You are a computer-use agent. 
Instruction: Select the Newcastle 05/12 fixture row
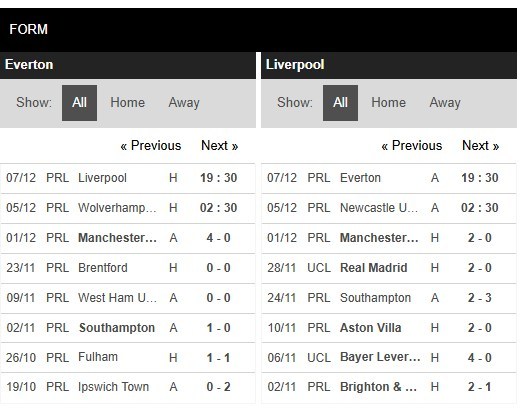click(389, 208)
